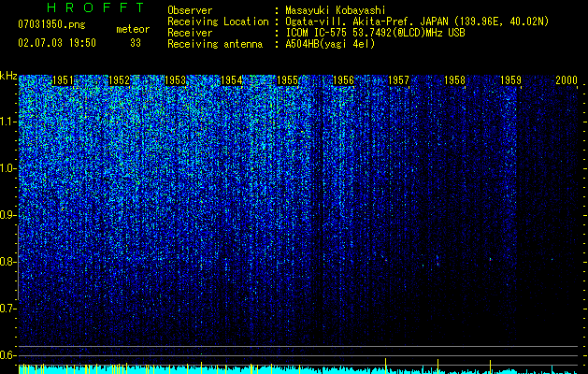Click the date stamp 02.07.03 19:50
This screenshot has height=374, width=588.
point(57,43)
